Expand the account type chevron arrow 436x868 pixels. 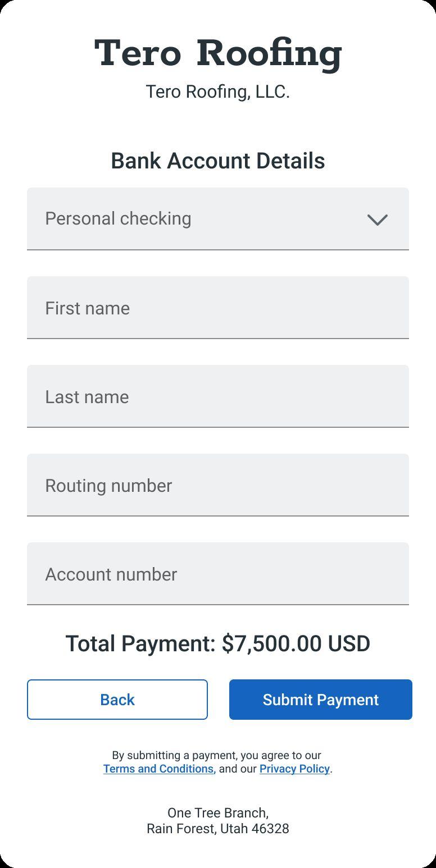378,220
